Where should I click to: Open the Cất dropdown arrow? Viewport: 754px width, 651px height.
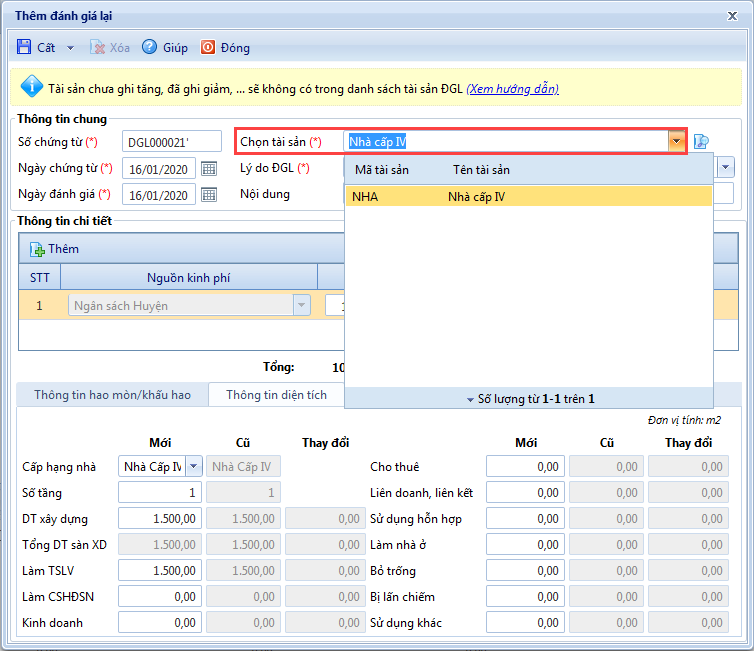(70, 48)
